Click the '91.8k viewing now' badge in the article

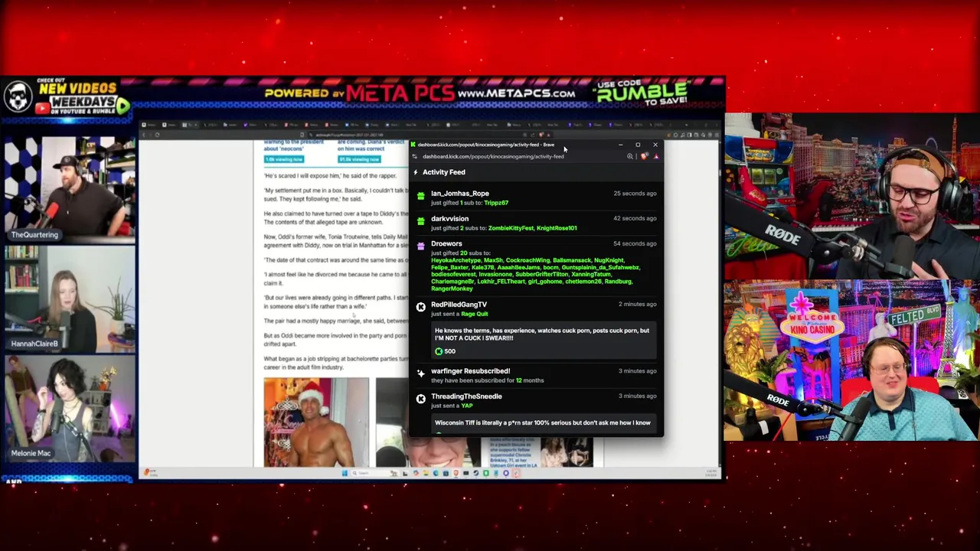coord(359,159)
